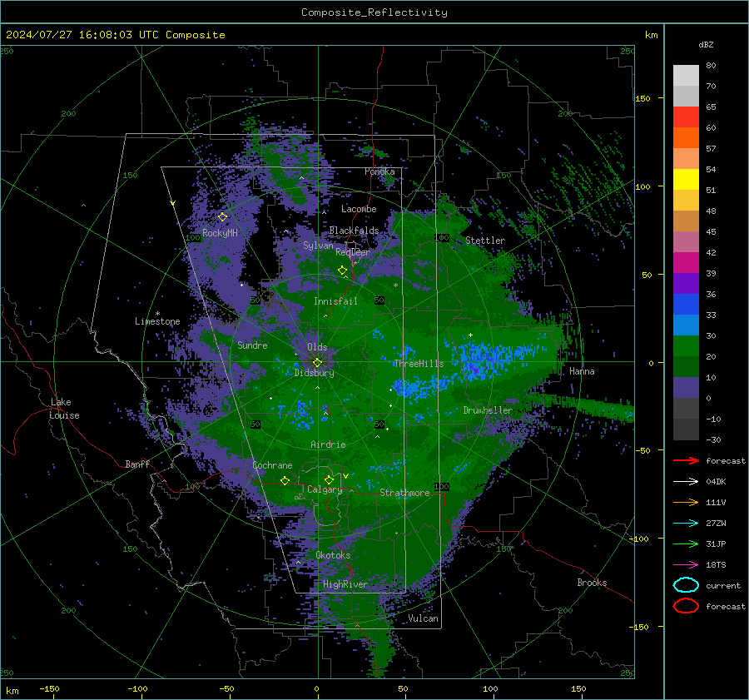Select the yellow V marker northwest of RockyMH
This screenshot has width=749, height=700.
tap(173, 203)
